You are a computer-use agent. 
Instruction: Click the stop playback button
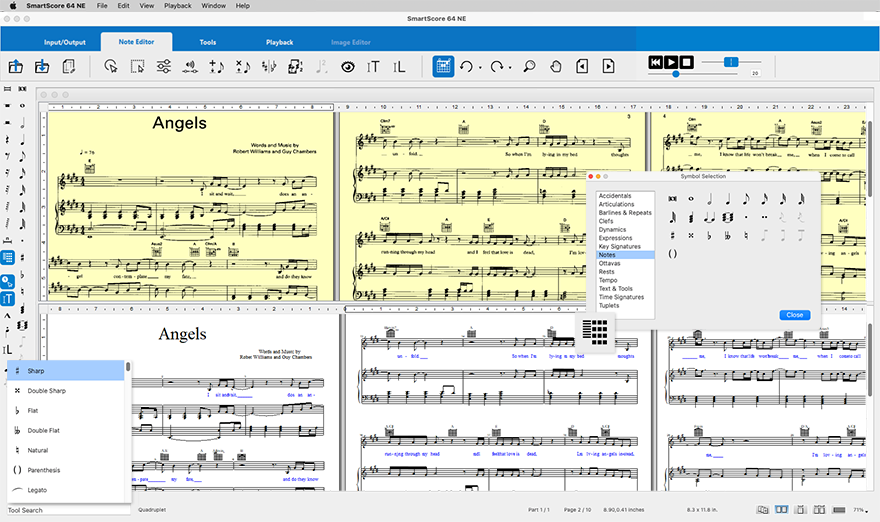(686, 62)
